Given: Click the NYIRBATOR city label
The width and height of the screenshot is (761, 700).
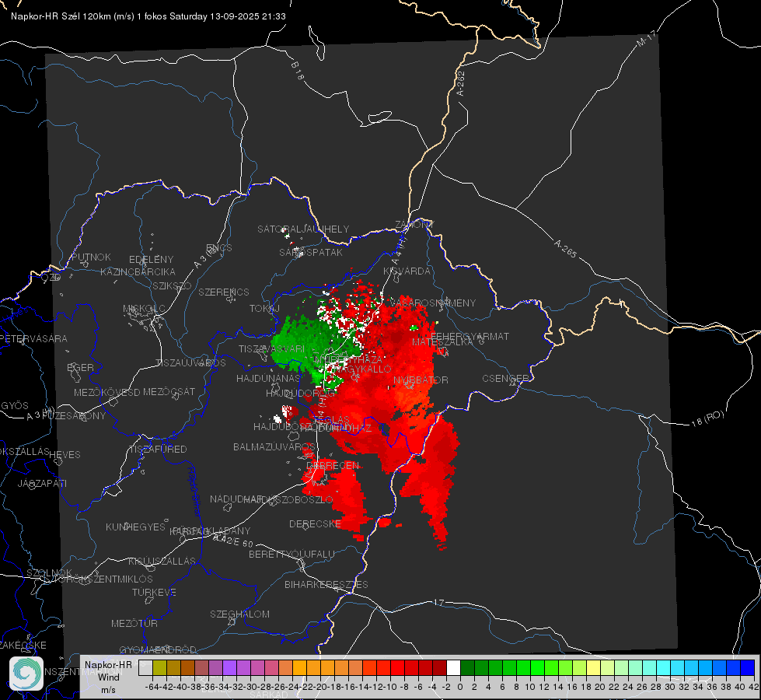Looking at the screenshot, I should (421, 380).
